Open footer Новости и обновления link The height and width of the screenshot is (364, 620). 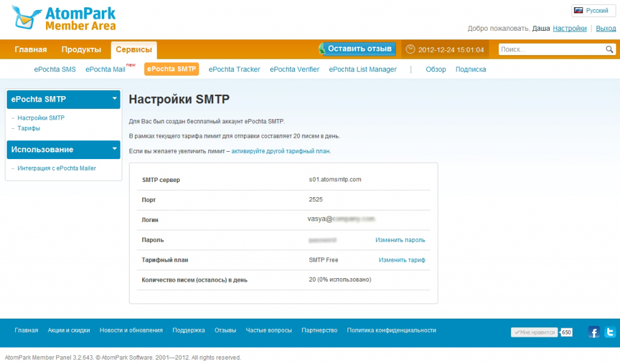pos(131,331)
